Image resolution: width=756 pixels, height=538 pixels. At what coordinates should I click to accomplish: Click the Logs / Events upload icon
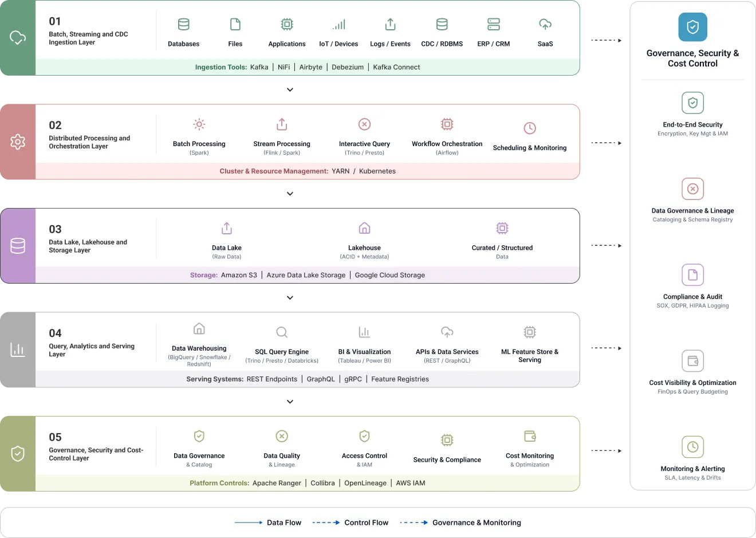(x=391, y=24)
